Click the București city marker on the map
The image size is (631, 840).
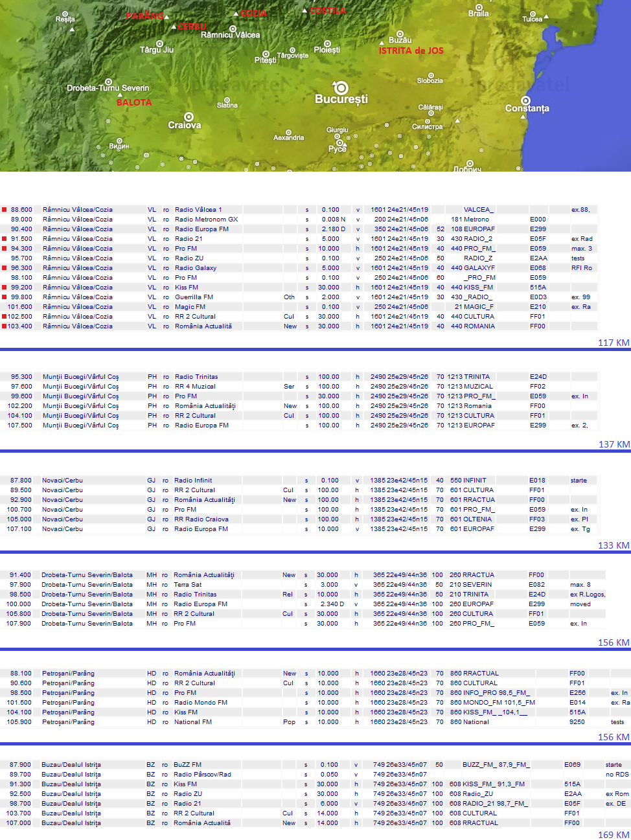[341, 87]
